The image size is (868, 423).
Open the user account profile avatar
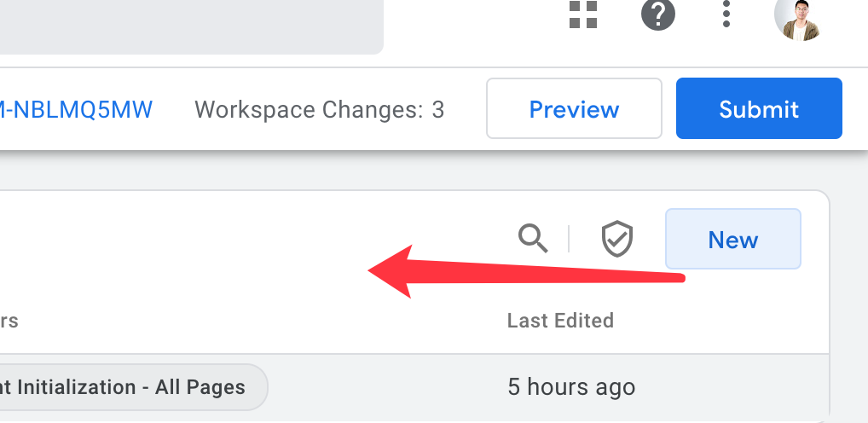click(x=797, y=20)
